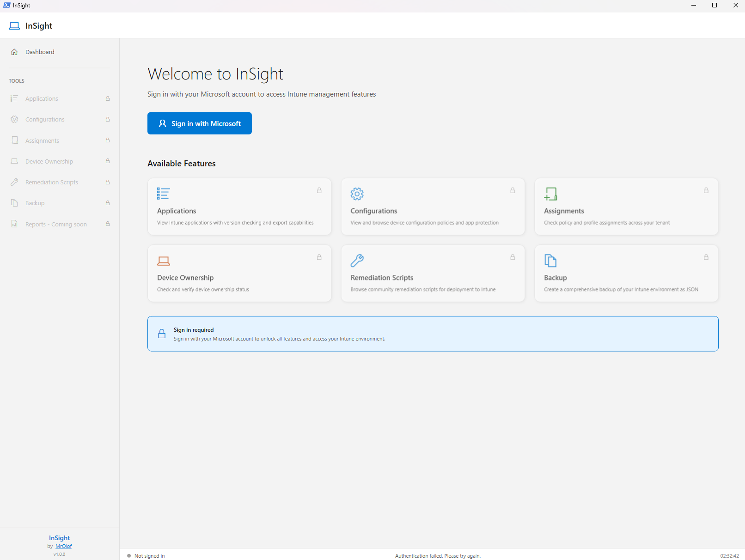Viewport: 745px width, 560px height.
Task: Click the Welcome to InSight heading
Action: [215, 74]
